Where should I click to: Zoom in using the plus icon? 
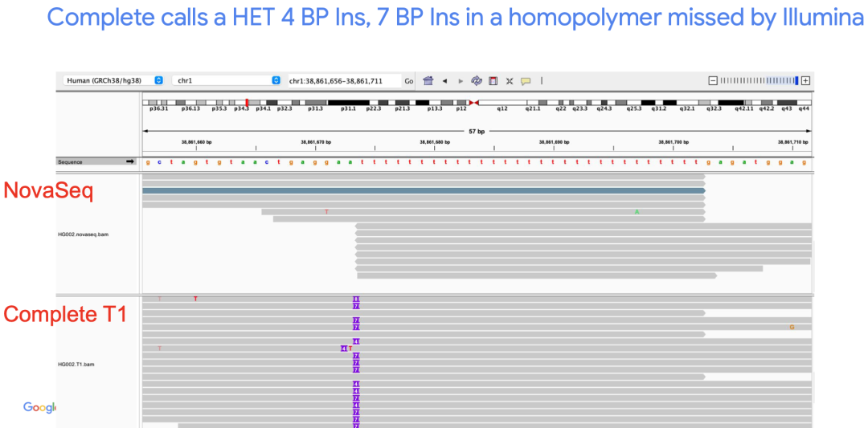(x=806, y=80)
